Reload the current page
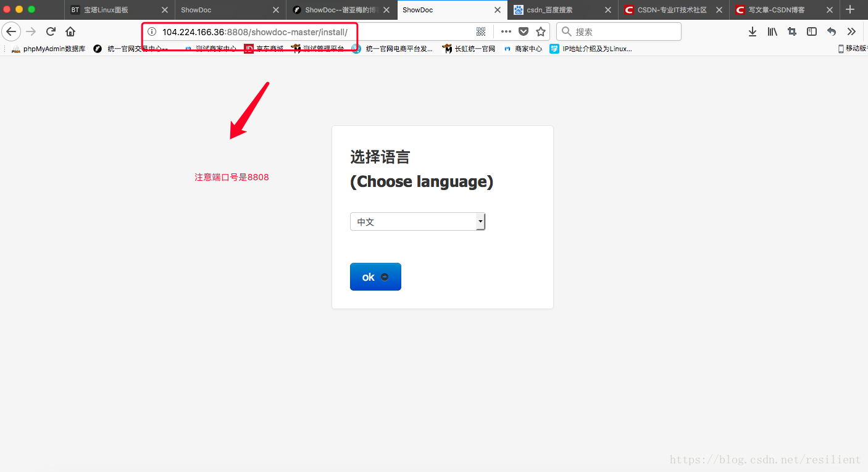Screen dimensions: 868x472 51,31
